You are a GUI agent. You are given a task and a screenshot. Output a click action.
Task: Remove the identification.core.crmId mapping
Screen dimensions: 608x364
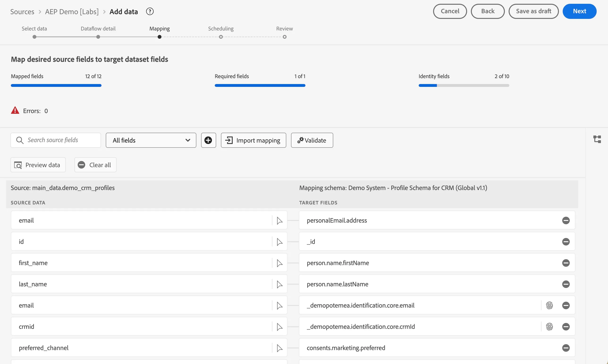click(x=566, y=327)
